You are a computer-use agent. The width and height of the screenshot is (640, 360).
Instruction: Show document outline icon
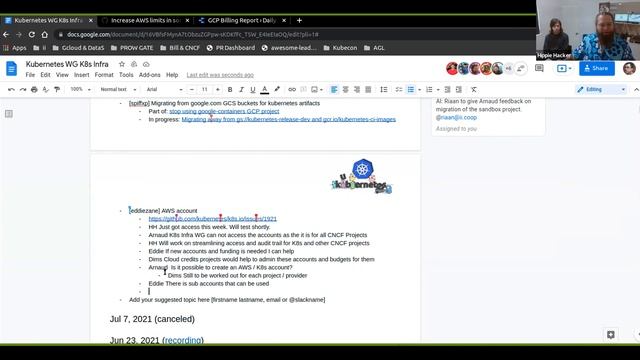[9, 114]
